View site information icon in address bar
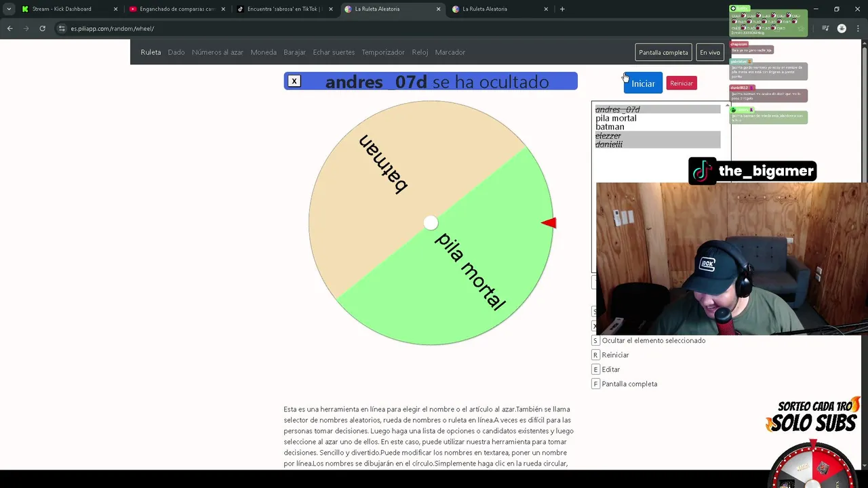 click(x=62, y=28)
